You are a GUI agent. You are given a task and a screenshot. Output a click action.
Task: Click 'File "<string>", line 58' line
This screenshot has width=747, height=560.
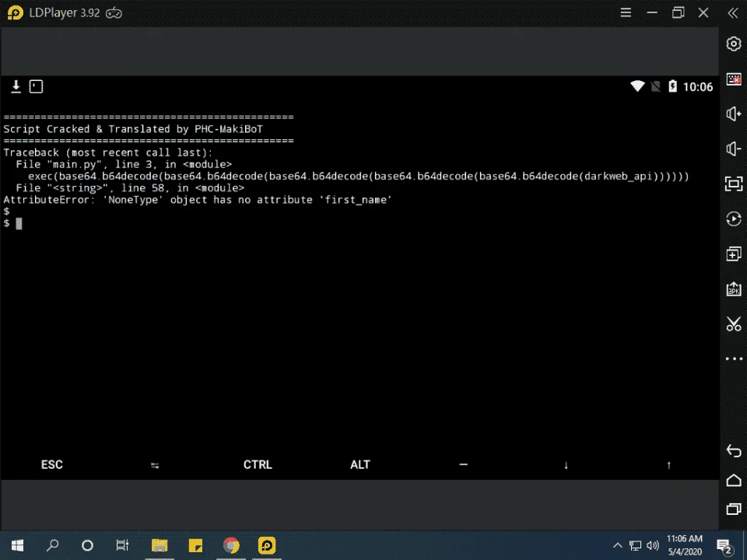point(130,188)
